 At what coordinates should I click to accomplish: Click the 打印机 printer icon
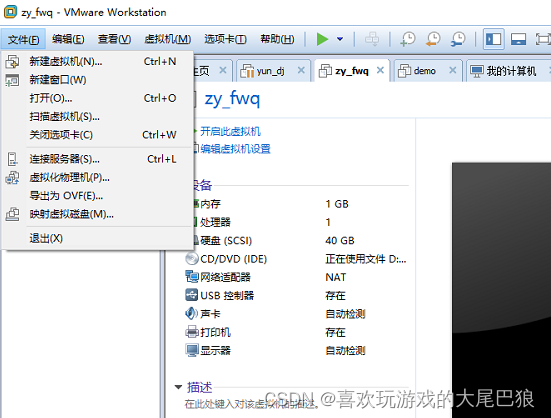[192, 332]
